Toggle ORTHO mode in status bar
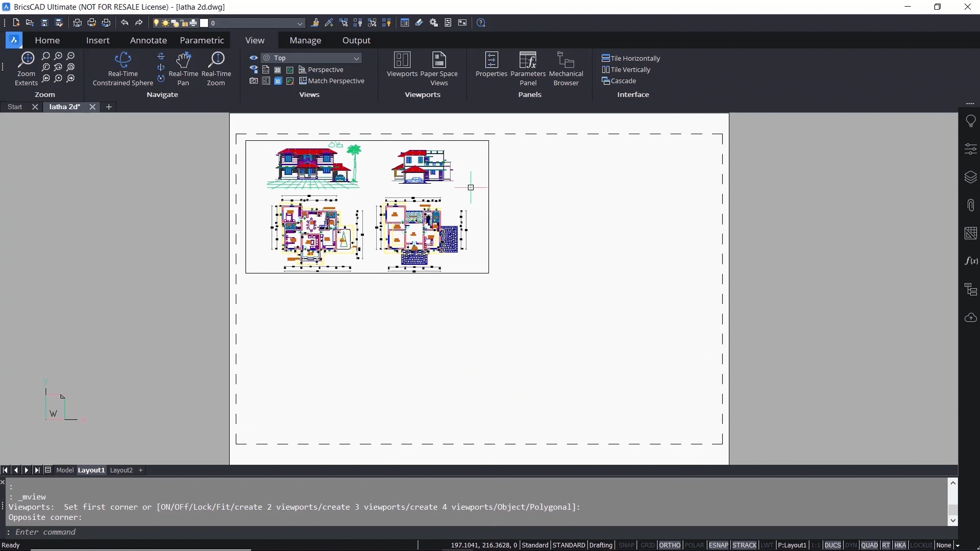Image resolution: width=980 pixels, height=551 pixels. (x=669, y=545)
